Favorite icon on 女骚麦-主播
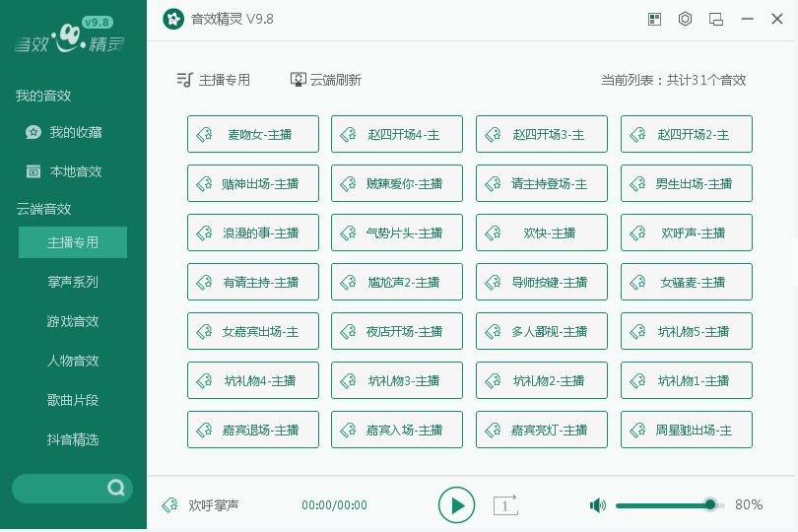This screenshot has height=532, width=798. [637, 282]
